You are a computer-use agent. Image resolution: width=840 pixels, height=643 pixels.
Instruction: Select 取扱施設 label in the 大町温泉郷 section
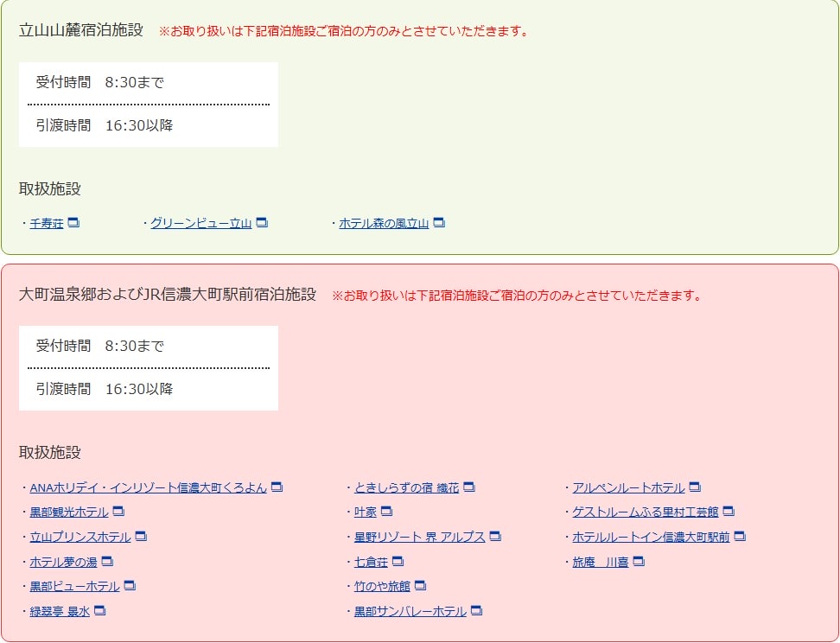point(50,452)
